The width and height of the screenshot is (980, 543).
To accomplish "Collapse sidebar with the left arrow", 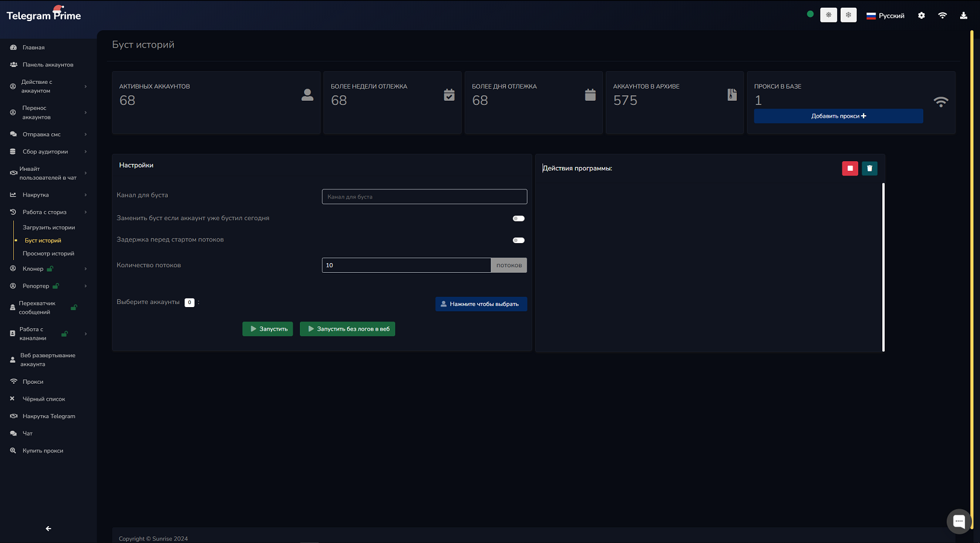I will click(48, 529).
